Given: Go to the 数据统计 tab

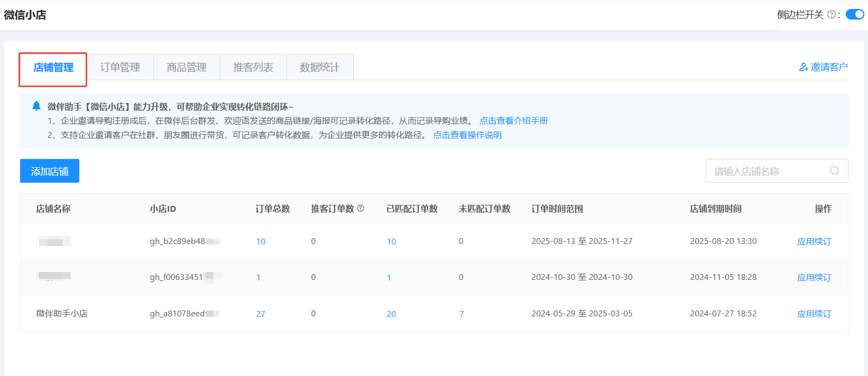Looking at the screenshot, I should point(320,67).
